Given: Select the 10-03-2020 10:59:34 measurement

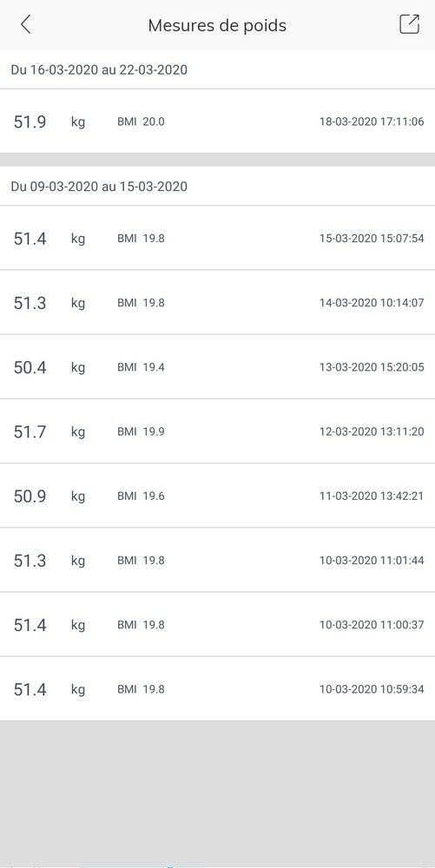Looking at the screenshot, I should point(217,688).
